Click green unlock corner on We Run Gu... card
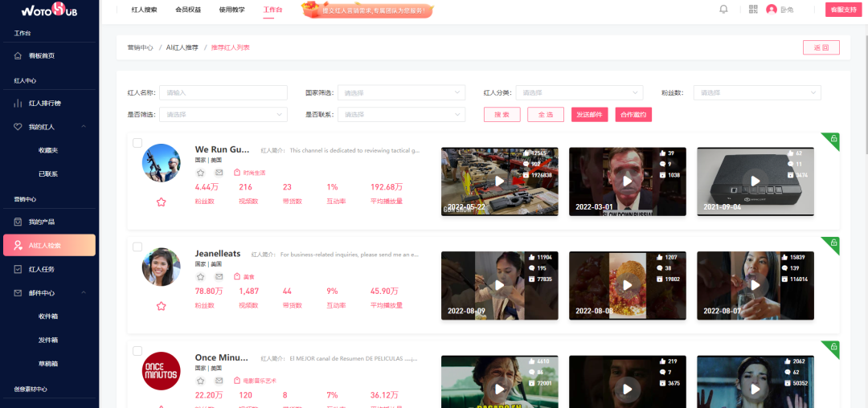The height and width of the screenshot is (408, 868). coord(833,139)
